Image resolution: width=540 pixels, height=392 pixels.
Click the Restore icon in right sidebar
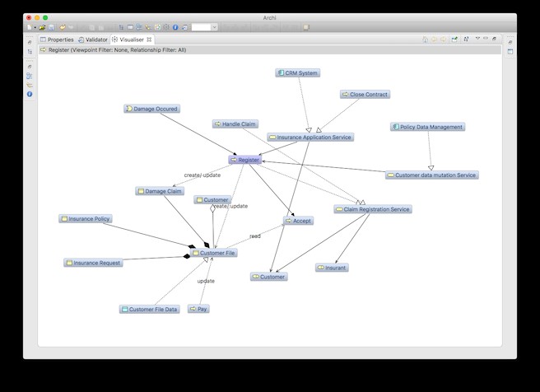[x=510, y=42]
